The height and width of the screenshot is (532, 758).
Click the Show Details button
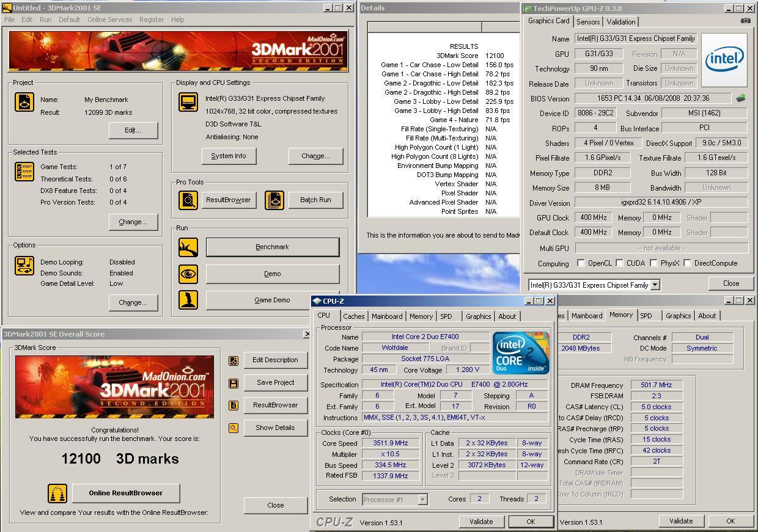tap(275, 428)
